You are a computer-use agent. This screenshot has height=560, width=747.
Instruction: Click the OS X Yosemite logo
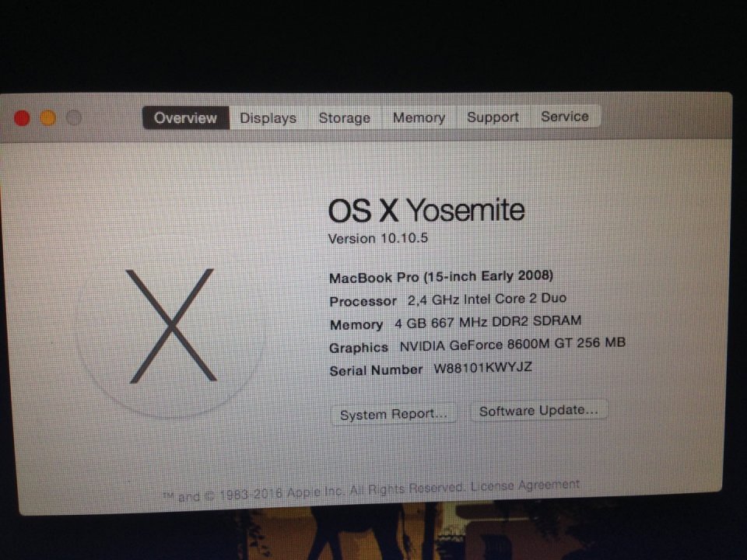point(170,326)
